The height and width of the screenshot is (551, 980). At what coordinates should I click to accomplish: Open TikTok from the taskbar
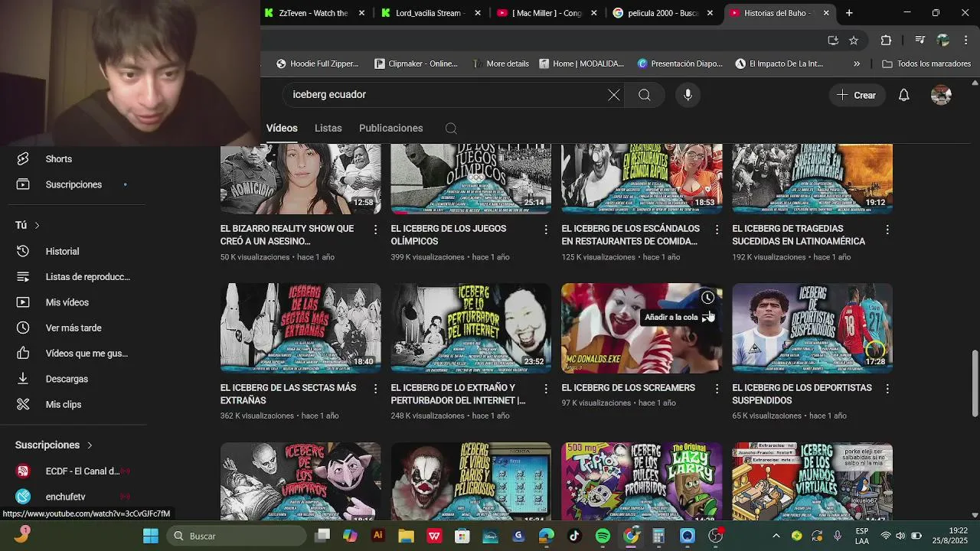(x=574, y=536)
